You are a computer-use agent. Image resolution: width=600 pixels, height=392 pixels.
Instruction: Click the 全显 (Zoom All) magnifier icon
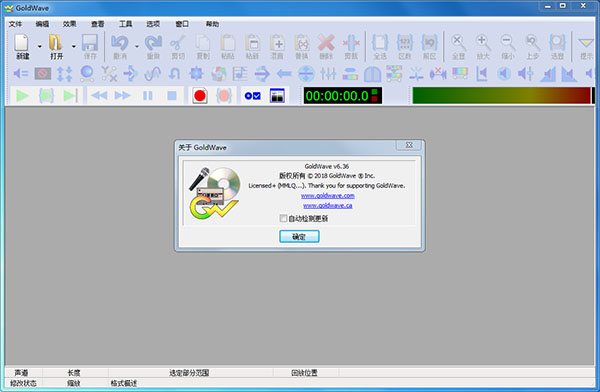458,43
